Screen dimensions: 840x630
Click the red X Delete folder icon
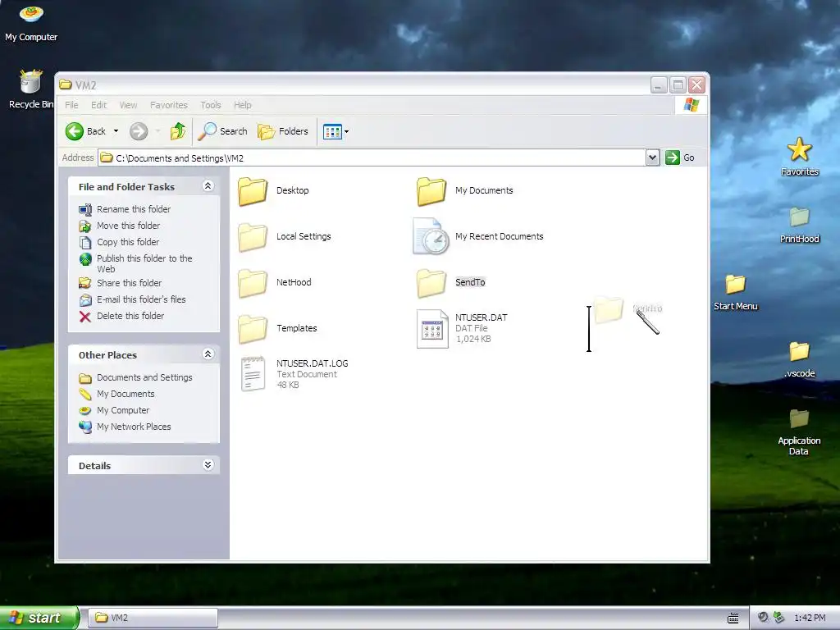pos(85,317)
